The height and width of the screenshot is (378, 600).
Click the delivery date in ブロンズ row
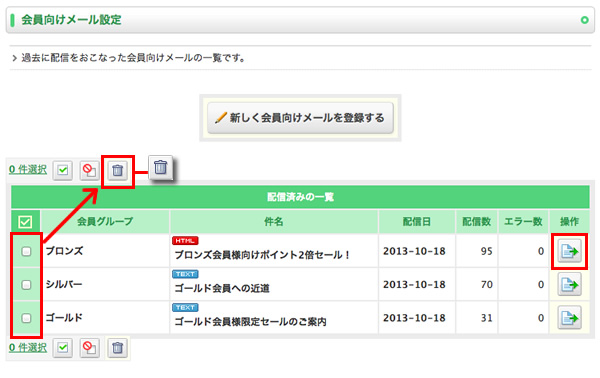click(x=414, y=251)
